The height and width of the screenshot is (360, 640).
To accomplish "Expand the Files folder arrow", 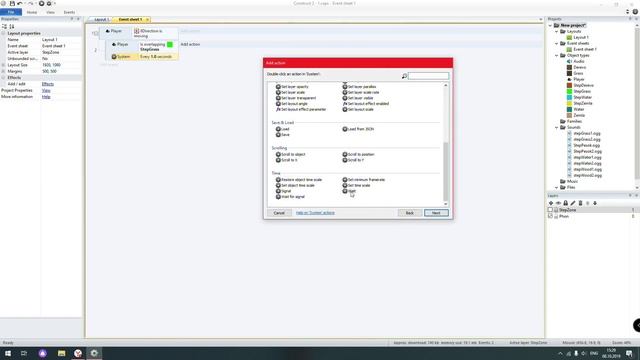I will point(557,187).
